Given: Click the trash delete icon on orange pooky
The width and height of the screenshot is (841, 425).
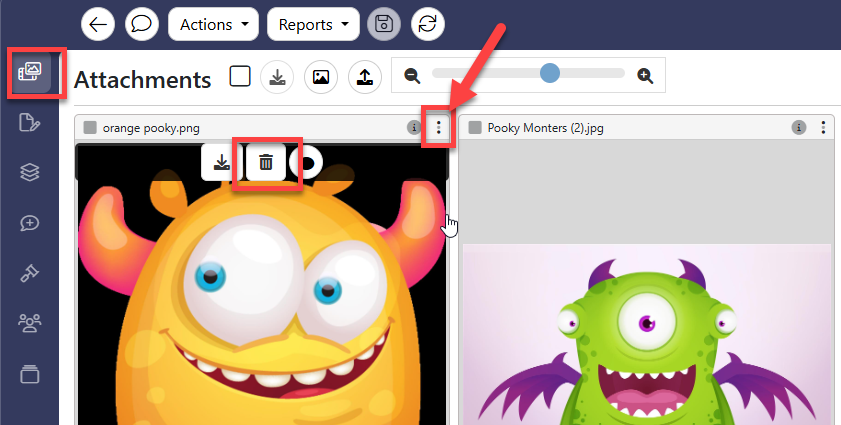Looking at the screenshot, I should (x=266, y=162).
